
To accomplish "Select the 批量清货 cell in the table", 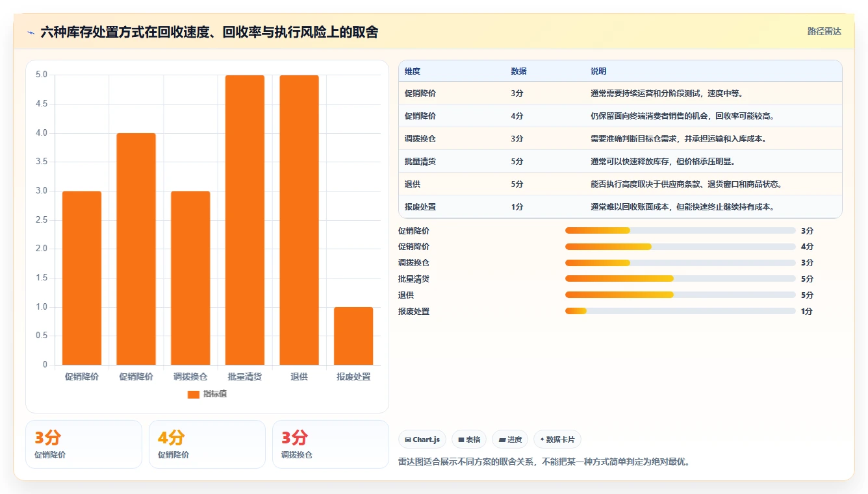I will click(x=420, y=162).
